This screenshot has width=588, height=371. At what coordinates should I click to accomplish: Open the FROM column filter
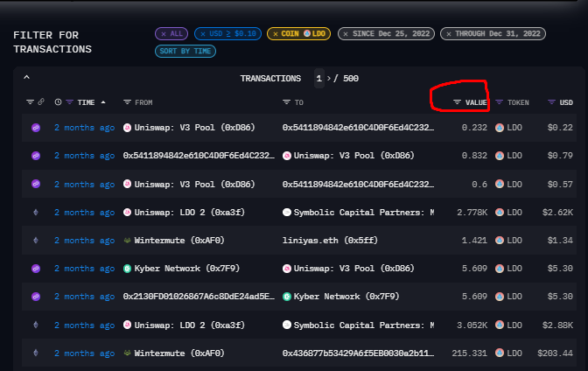127,102
